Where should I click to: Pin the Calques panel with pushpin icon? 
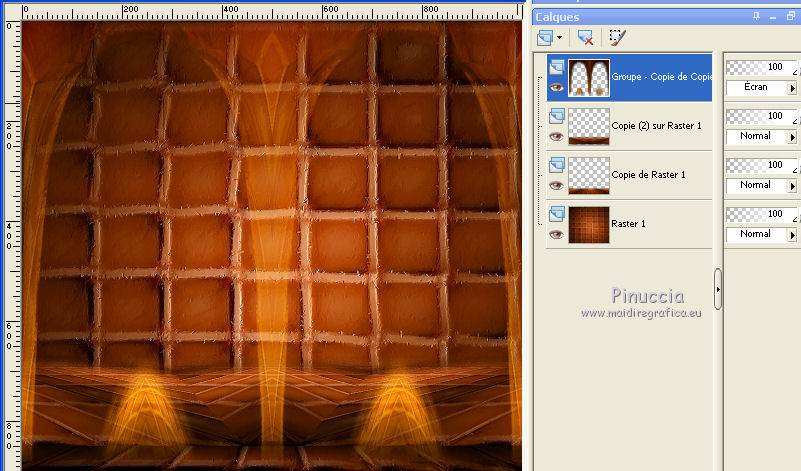(756, 16)
